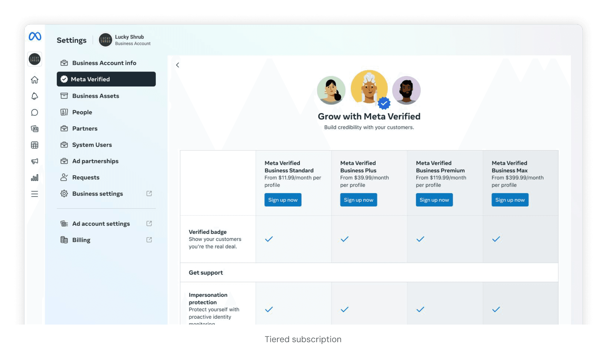
Task: Sign up for Business Max plan
Action: click(x=510, y=200)
